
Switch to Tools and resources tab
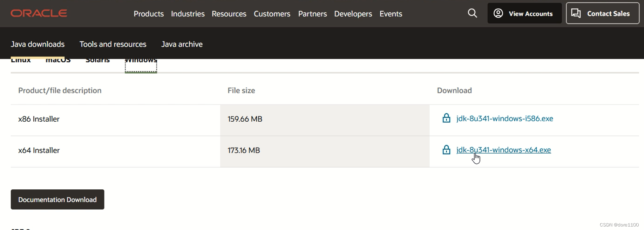pos(113,44)
